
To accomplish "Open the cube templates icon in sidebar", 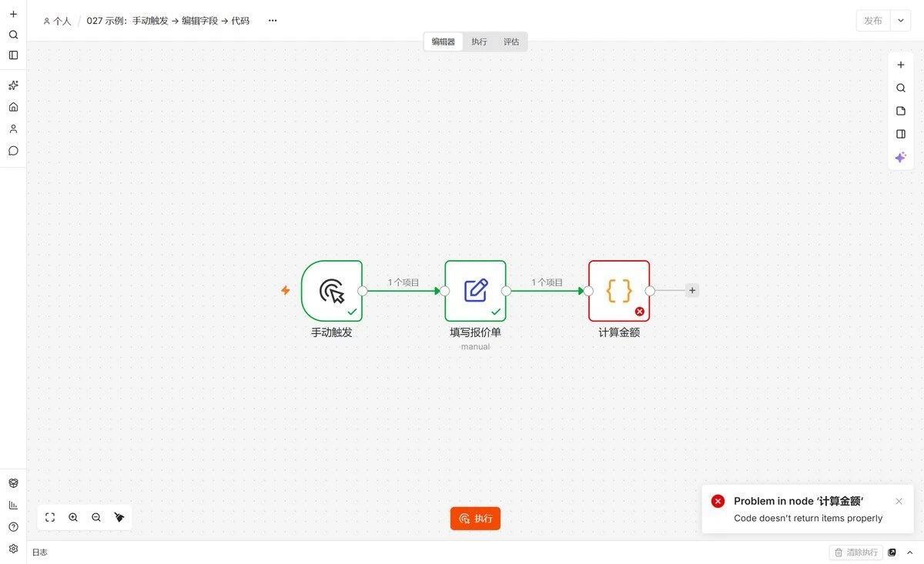I will [13, 483].
